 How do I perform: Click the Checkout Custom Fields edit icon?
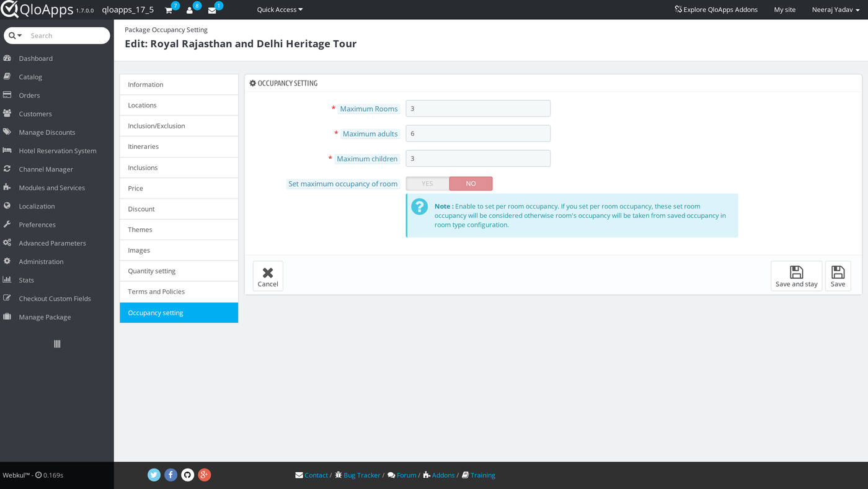[x=7, y=298]
